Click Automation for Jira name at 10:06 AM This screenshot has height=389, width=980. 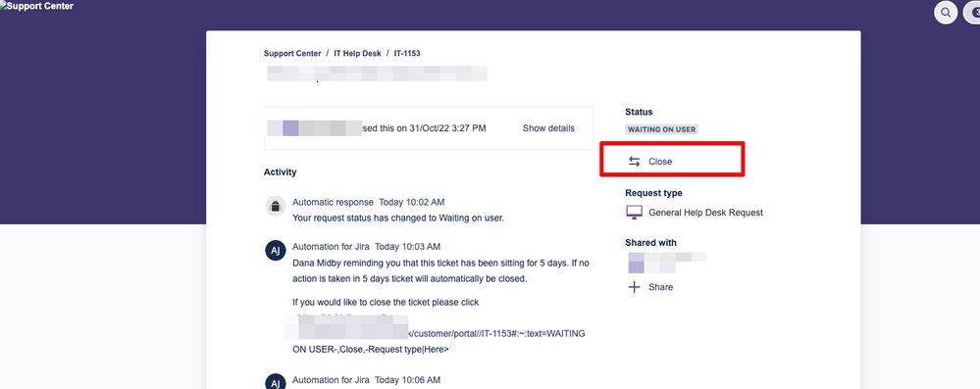click(331, 379)
